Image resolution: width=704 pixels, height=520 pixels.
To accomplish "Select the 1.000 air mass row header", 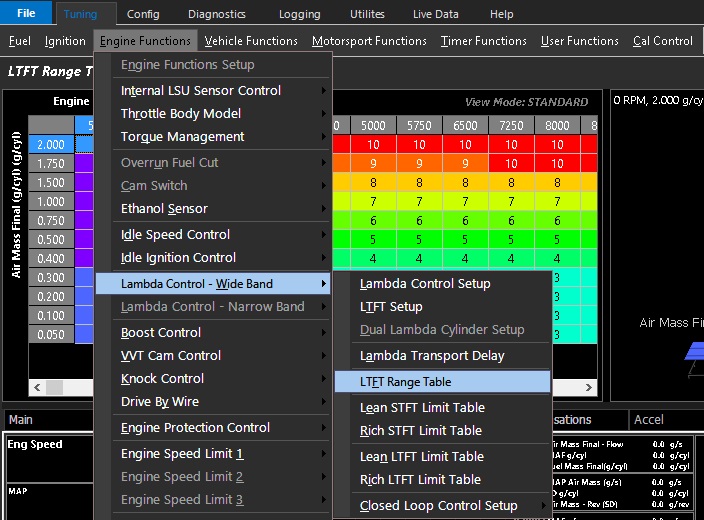I will 51,202.
